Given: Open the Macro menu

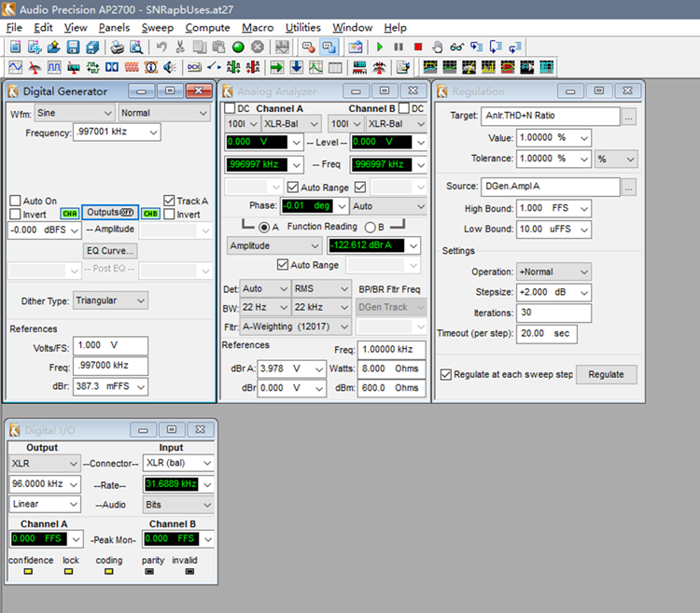Looking at the screenshot, I should click(x=258, y=28).
